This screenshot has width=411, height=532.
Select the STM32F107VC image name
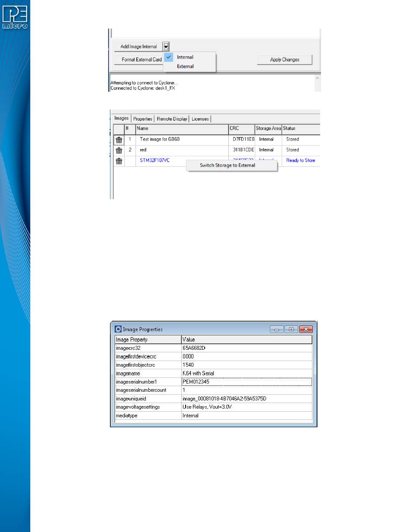click(x=154, y=160)
